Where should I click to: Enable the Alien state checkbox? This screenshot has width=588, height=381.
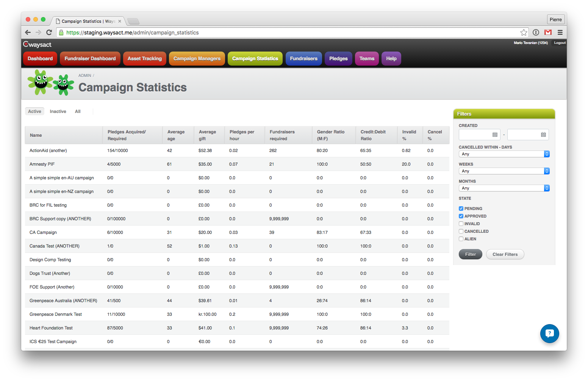[x=461, y=239]
